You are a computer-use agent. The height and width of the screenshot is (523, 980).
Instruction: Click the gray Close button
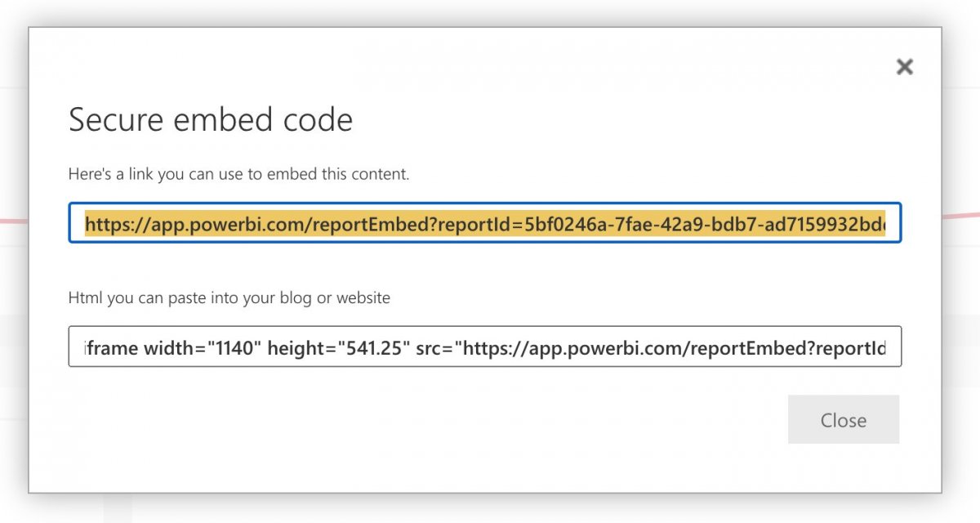844,420
